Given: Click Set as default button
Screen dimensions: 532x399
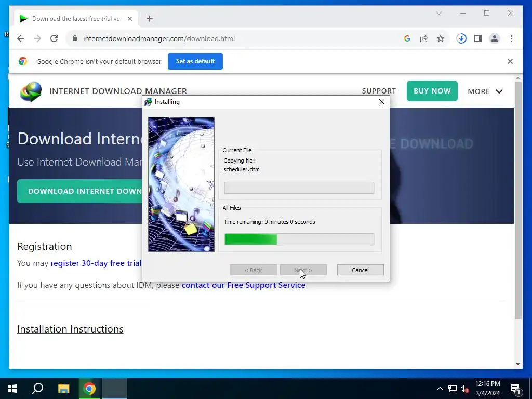Looking at the screenshot, I should coord(195,61).
